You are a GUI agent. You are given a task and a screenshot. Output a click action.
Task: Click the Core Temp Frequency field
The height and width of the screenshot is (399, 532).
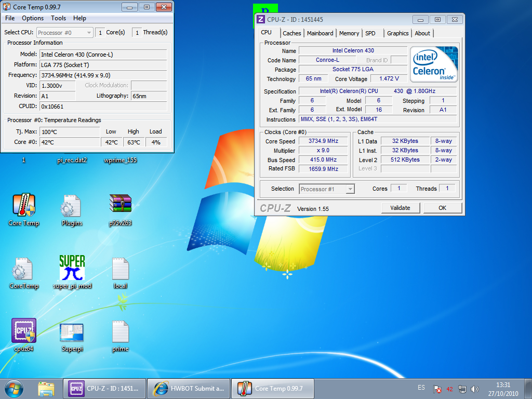[103, 75]
